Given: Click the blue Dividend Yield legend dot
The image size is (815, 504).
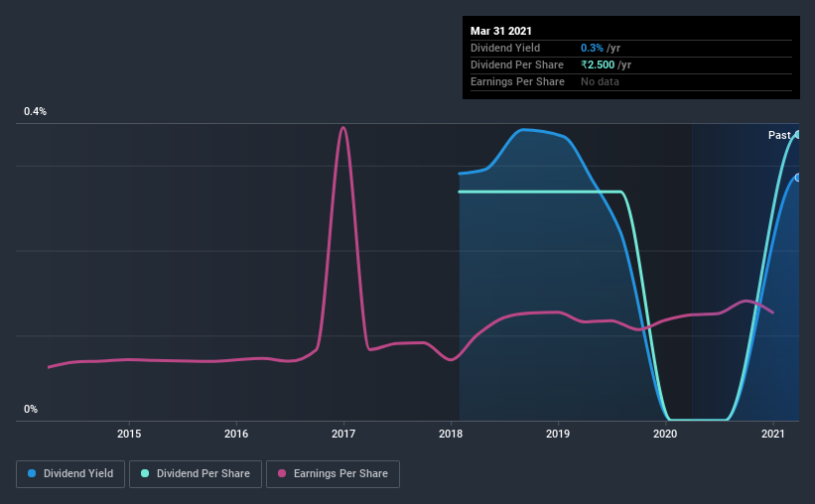Looking at the screenshot, I should pos(32,473).
